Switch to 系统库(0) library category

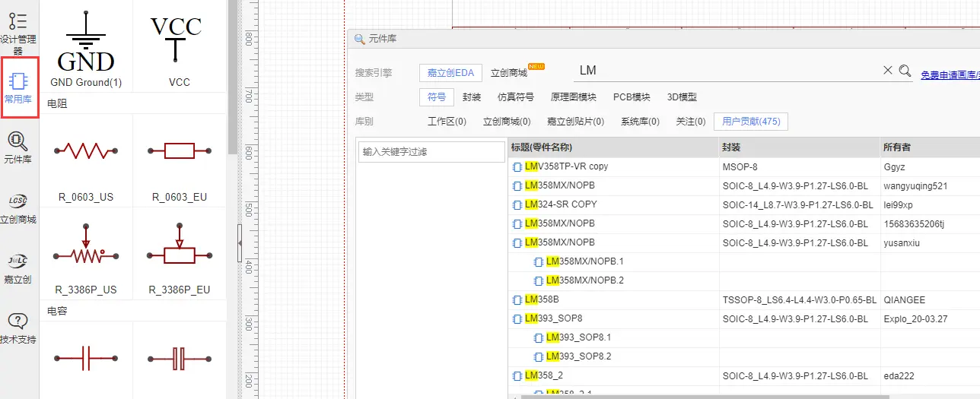(x=640, y=122)
